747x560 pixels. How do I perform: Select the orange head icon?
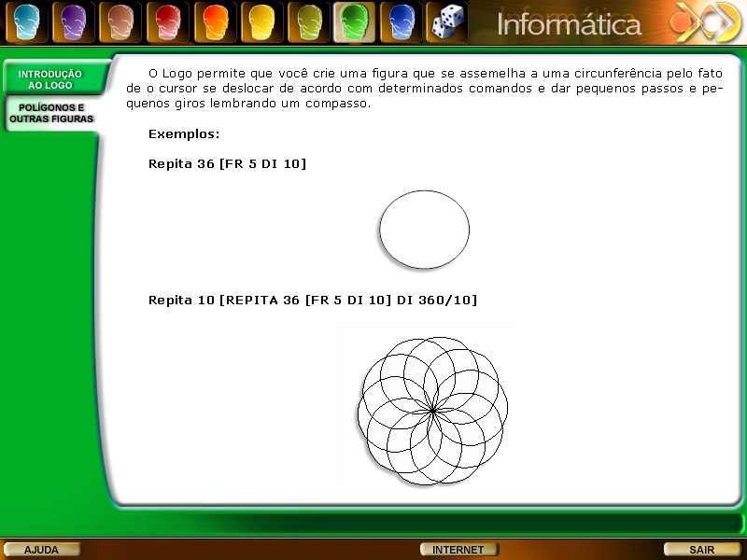coord(215,21)
